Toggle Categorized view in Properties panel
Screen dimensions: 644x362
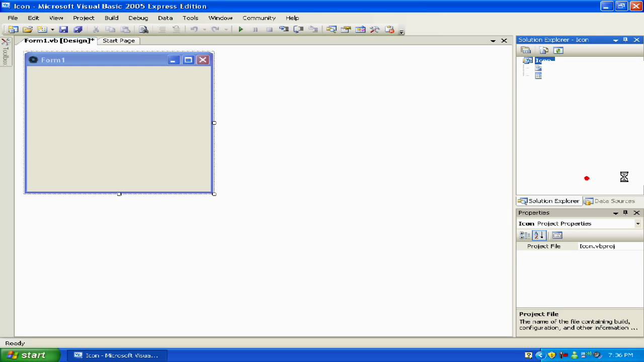click(525, 235)
